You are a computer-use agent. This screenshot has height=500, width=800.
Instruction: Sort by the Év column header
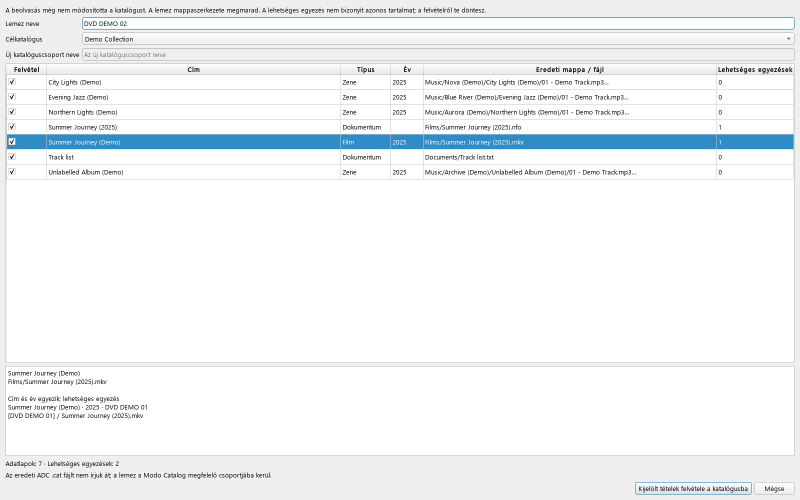(x=407, y=69)
